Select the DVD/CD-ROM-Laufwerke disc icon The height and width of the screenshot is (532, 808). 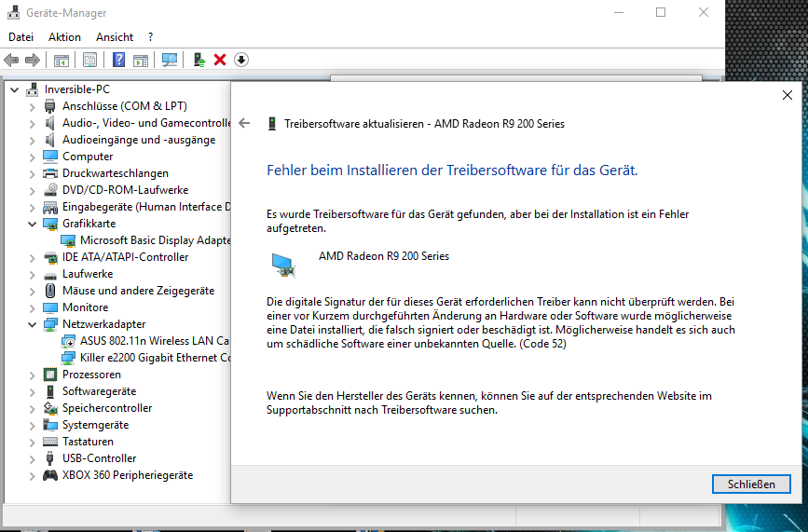50,190
